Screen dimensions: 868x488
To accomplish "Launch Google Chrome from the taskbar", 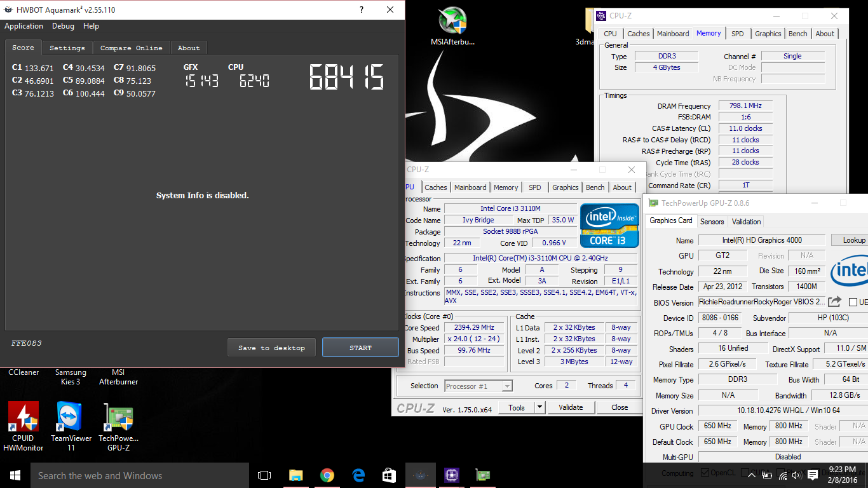I will tap(327, 475).
